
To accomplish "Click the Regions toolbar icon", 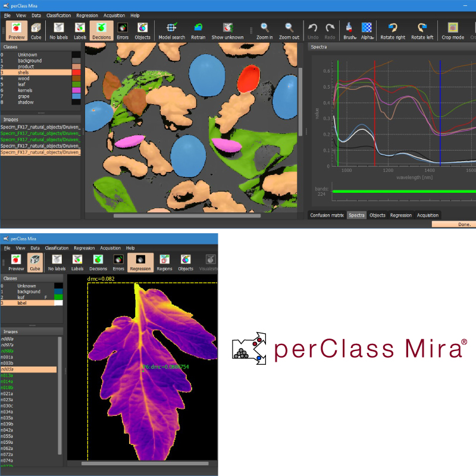I will click(x=164, y=262).
